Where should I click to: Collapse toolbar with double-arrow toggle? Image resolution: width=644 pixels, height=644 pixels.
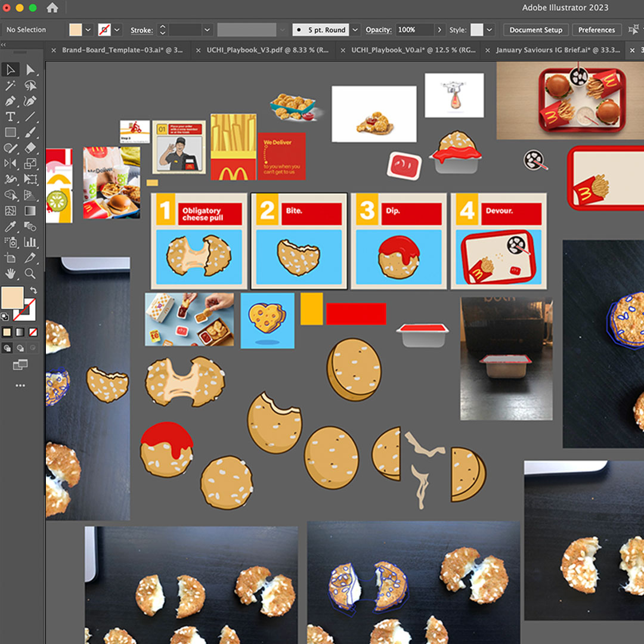point(4,45)
